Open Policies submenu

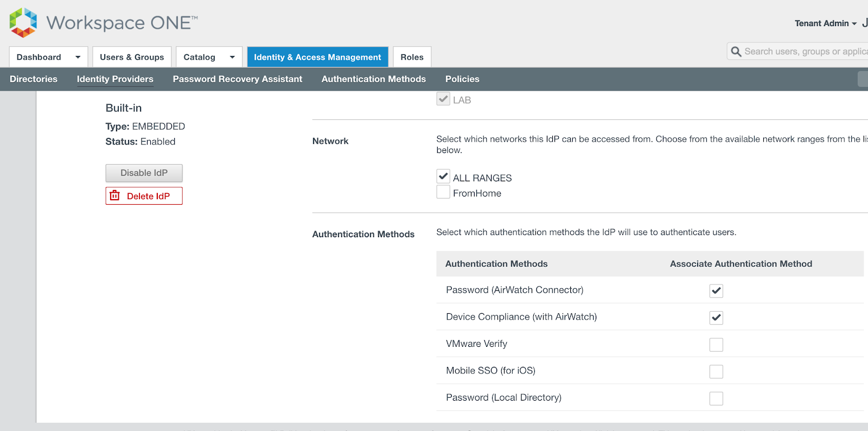(462, 79)
